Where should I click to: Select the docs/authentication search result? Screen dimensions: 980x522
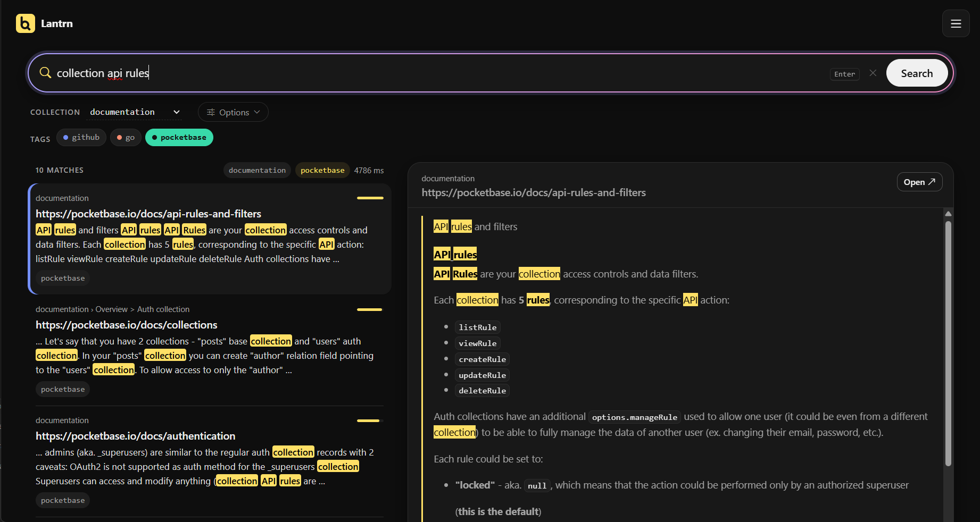tap(210, 461)
